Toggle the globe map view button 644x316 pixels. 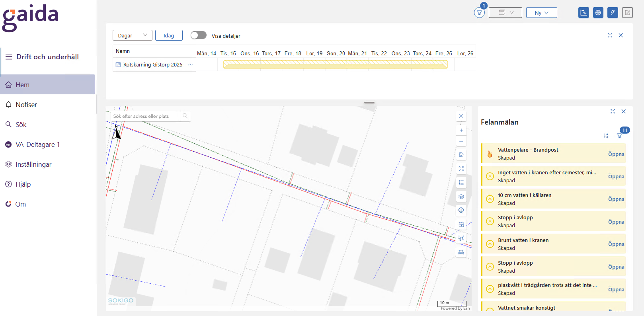pyautogui.click(x=598, y=13)
